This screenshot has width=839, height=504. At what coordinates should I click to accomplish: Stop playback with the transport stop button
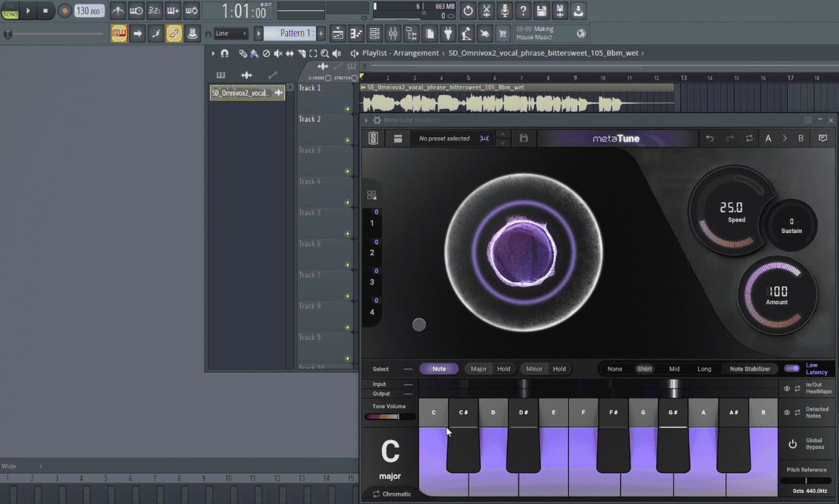coord(45,10)
